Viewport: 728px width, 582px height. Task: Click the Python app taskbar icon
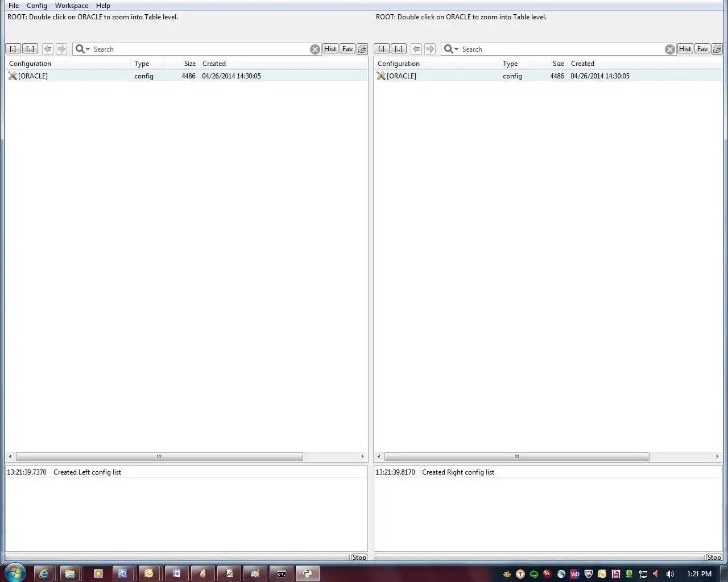tap(307, 573)
